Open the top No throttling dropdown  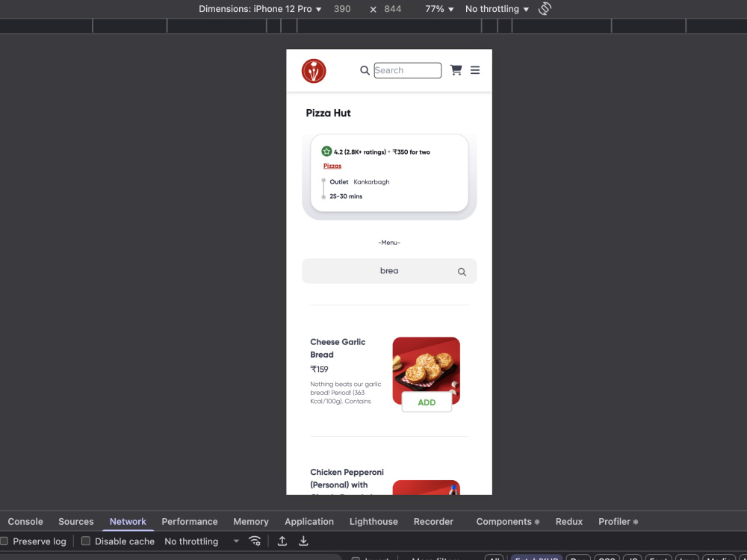[497, 9]
